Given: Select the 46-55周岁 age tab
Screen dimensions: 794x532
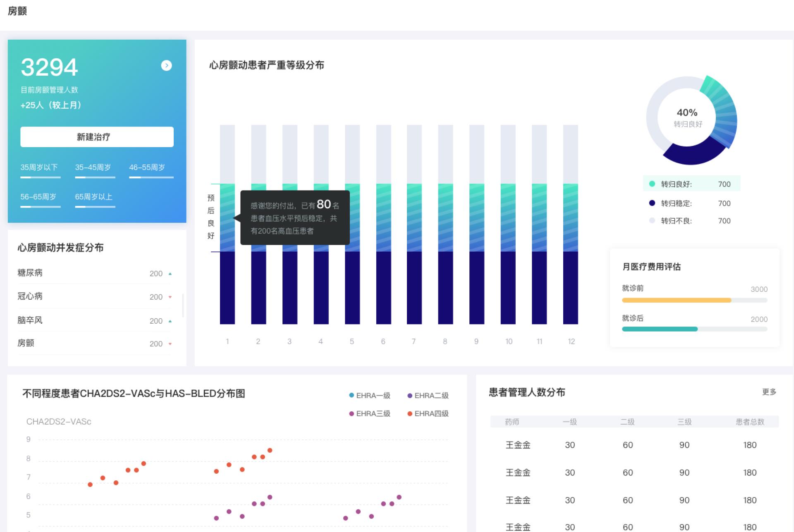Looking at the screenshot, I should tap(147, 167).
